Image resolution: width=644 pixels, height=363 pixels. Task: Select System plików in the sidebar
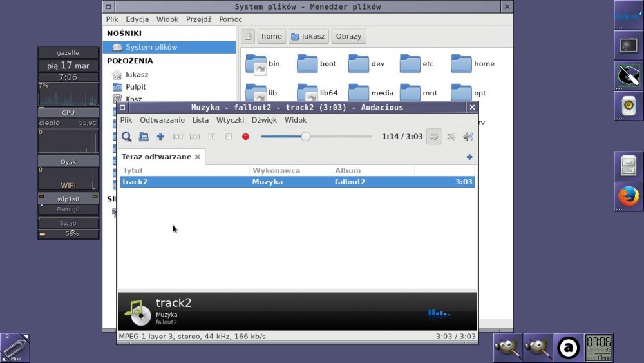169,47
